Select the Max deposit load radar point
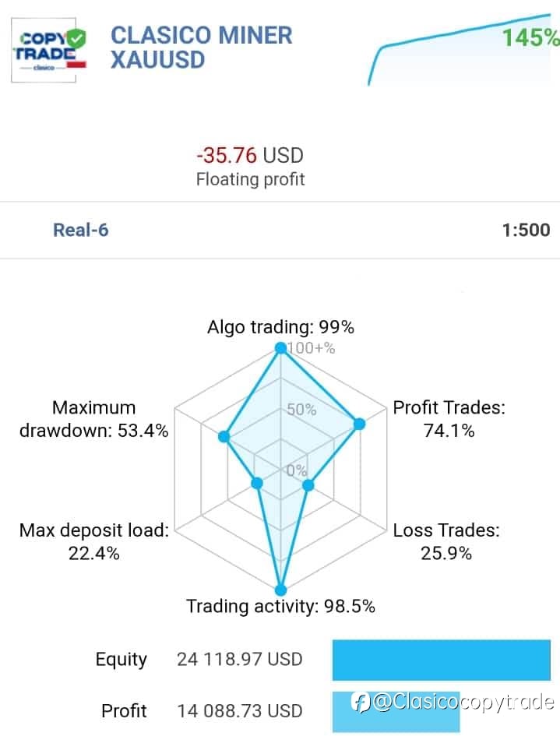The image size is (560, 736). 257,483
